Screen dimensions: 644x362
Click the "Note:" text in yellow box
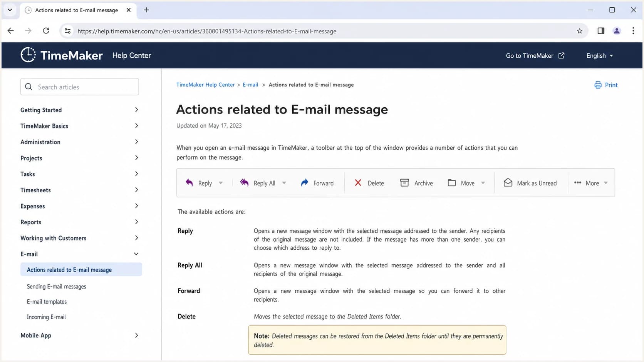[262, 336]
